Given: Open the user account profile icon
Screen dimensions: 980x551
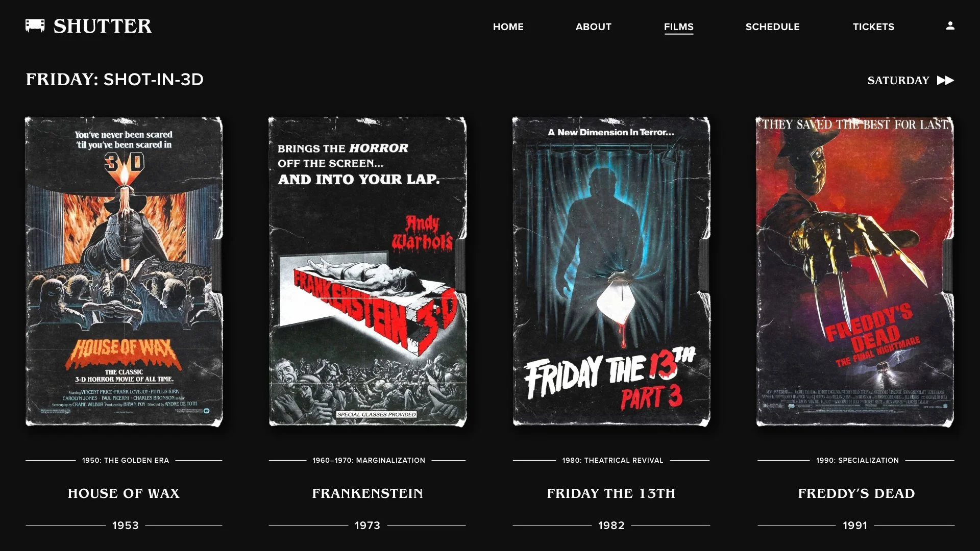Looking at the screenshot, I should pos(950,26).
